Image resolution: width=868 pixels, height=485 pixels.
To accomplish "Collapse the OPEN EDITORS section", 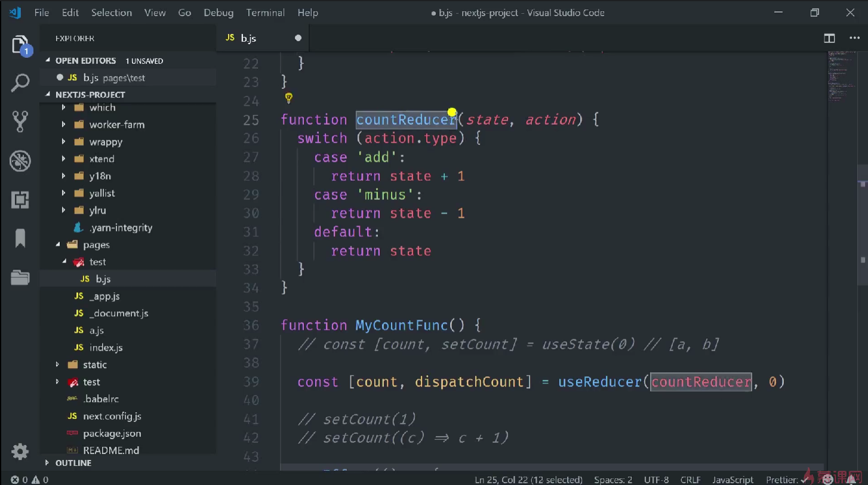I will tap(85, 61).
